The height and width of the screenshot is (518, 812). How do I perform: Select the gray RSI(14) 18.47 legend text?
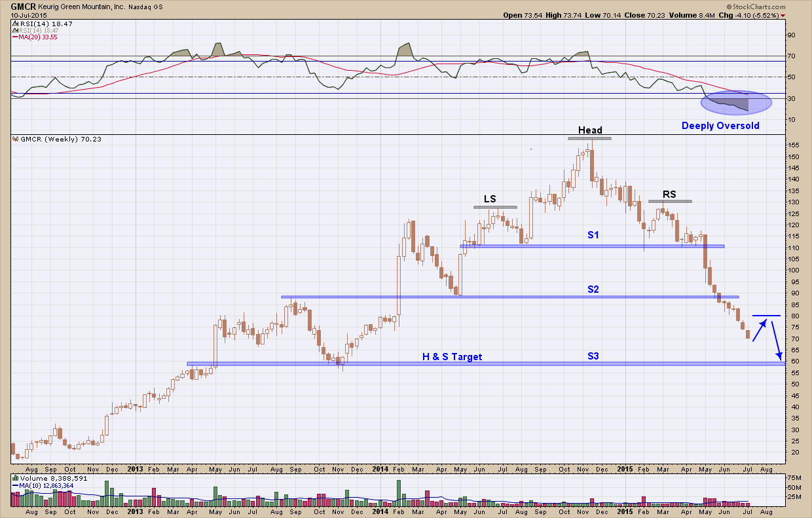click(x=37, y=30)
